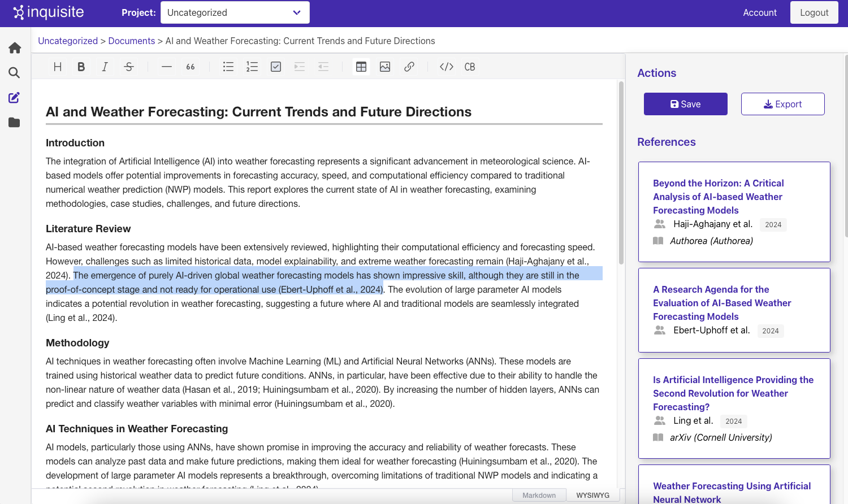Click the 2024 badge beside Ebert-Uphoff

770,331
